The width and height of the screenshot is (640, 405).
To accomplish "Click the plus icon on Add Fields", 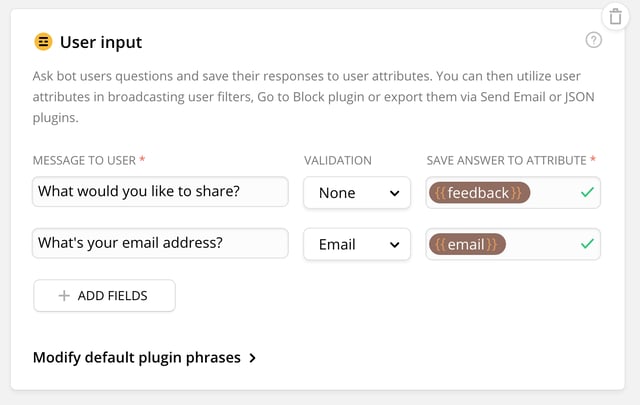I will (x=64, y=296).
